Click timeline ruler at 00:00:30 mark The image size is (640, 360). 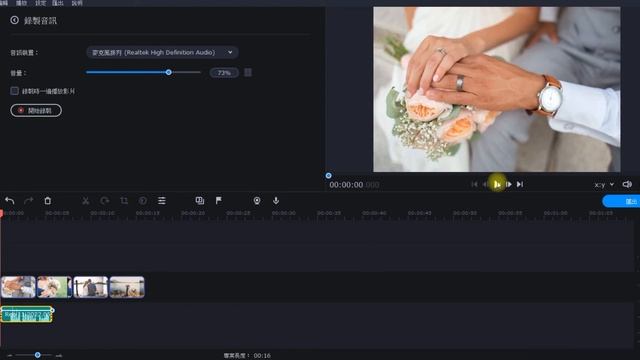283,213
